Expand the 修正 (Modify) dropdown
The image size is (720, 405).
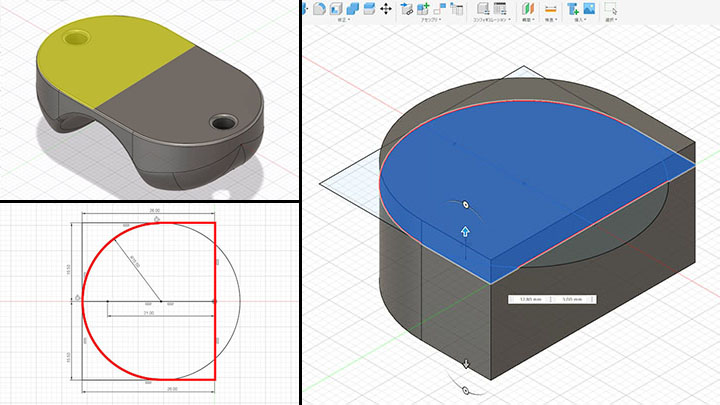(342, 20)
